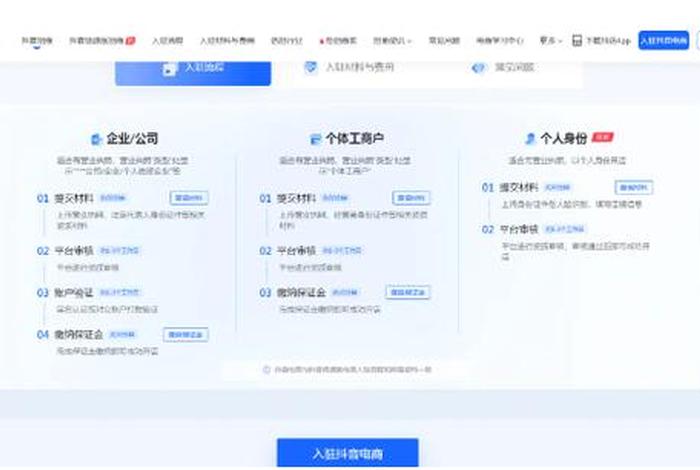700x470 pixels.
Task: Open the 招商资讯 dropdown in the top navigation
Action: pos(392,41)
